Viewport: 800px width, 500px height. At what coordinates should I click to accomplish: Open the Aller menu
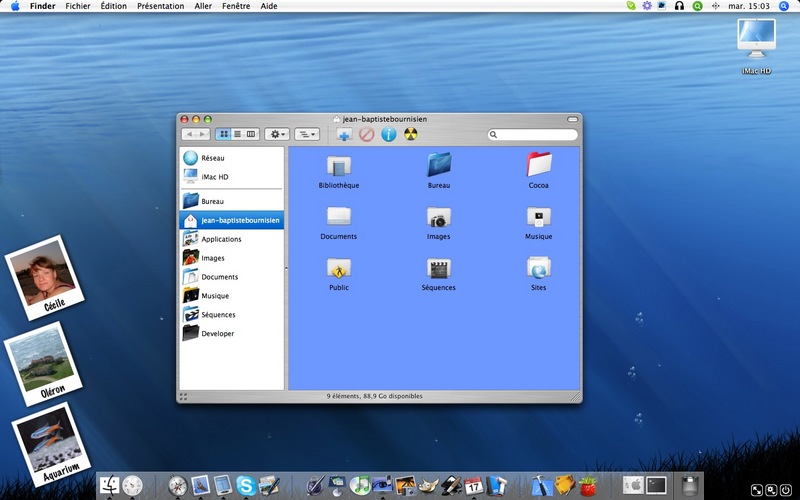(203, 6)
